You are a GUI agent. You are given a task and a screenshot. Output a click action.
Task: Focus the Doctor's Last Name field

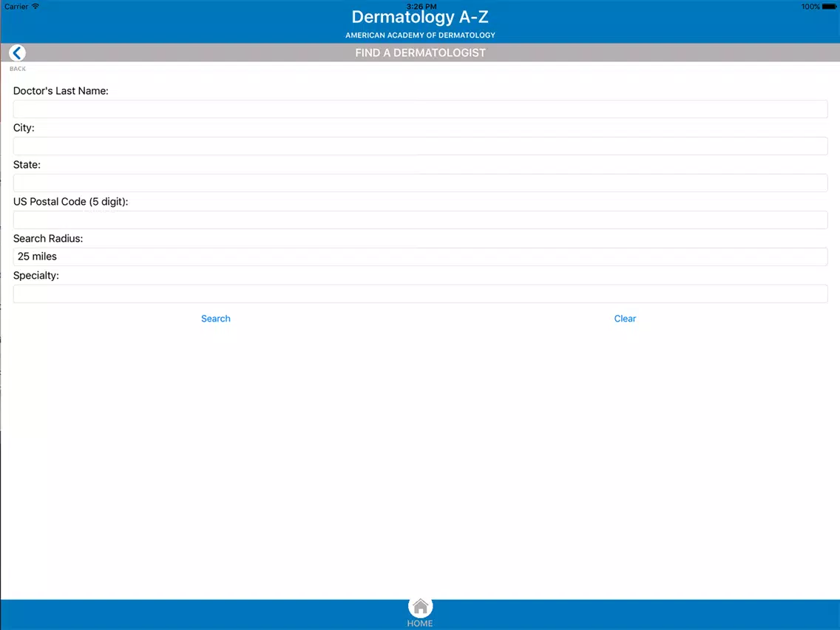(x=421, y=109)
